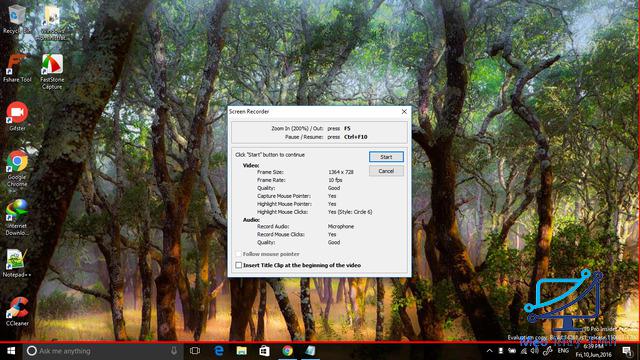The image size is (640, 360).
Task: Open the network icon in system tray
Action: [524, 351]
